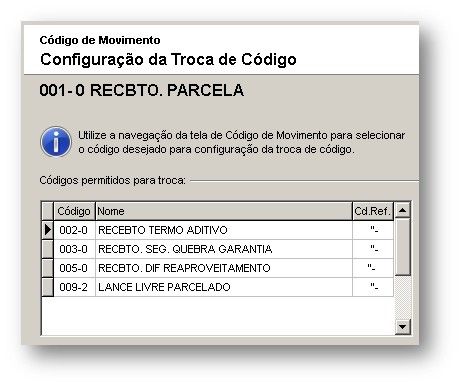The height and width of the screenshot is (387, 461).
Task: Click the current-row arrow indicator for 002-0
Action: (x=48, y=230)
